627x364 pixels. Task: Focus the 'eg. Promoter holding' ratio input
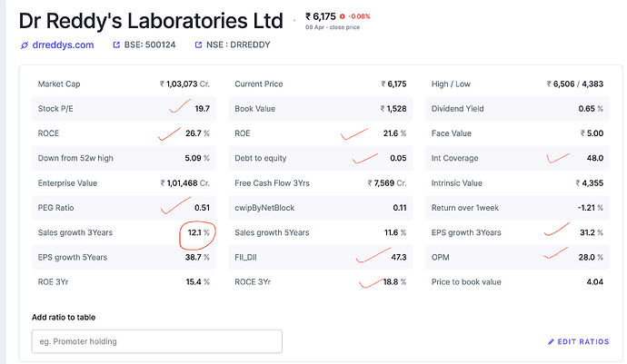click(156, 341)
